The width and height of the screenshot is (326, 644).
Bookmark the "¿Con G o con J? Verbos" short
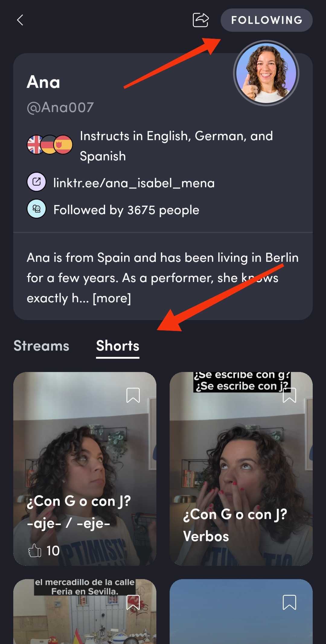click(289, 395)
